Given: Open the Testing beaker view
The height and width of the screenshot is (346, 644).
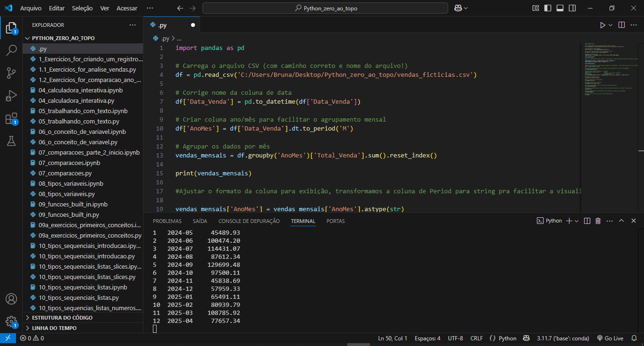Looking at the screenshot, I should coord(11,141).
